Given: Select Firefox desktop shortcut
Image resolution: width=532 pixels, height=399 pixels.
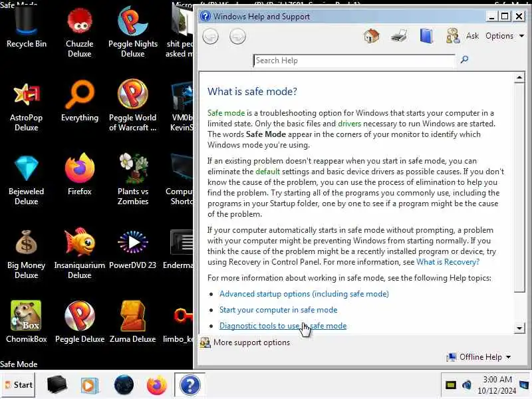Looking at the screenshot, I should point(80,175).
